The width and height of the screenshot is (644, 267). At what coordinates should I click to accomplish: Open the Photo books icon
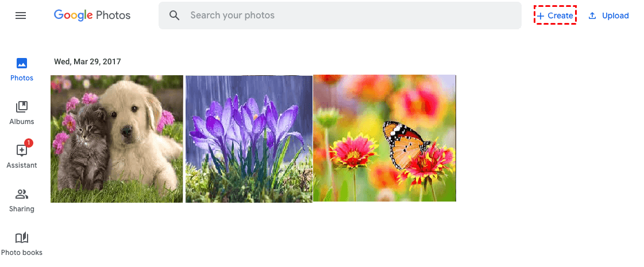22,238
